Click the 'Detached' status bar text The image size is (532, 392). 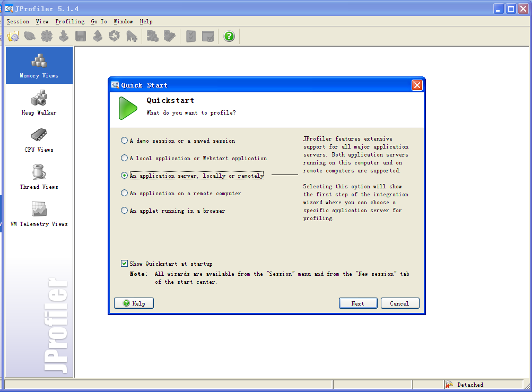click(470, 385)
